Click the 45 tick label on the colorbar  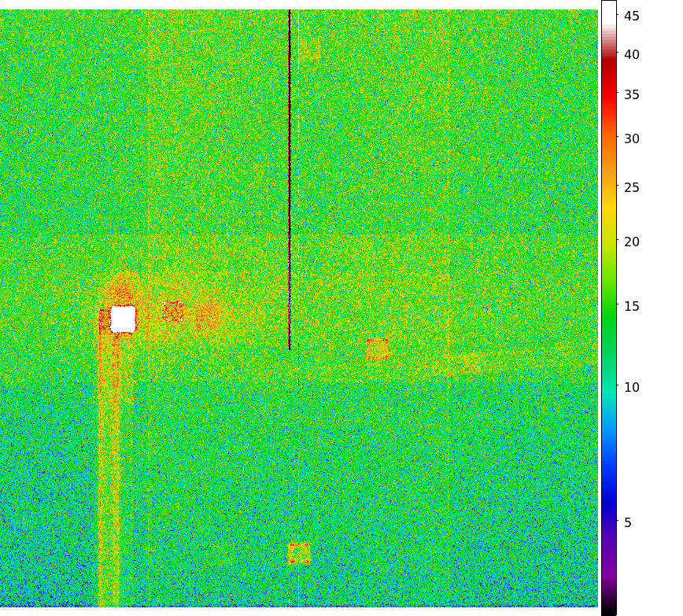632,15
